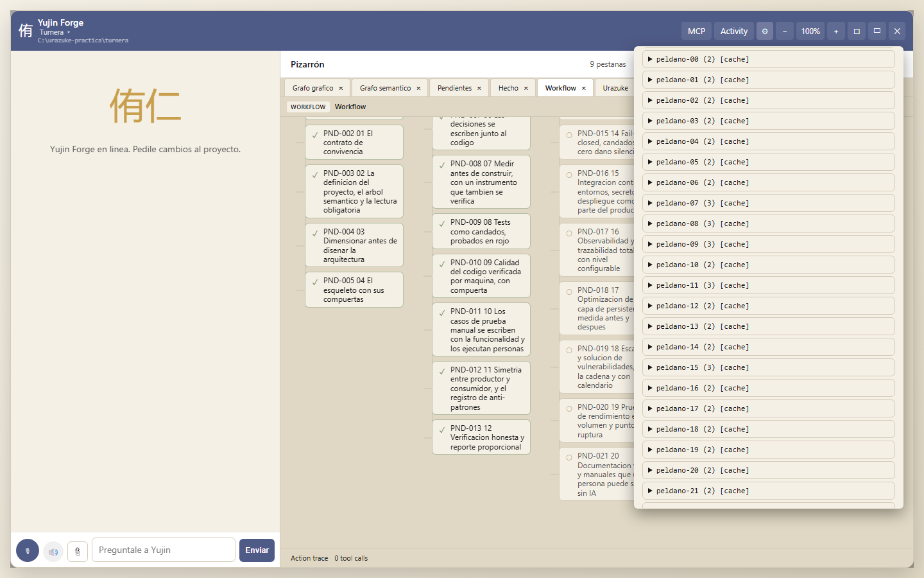
Task: Expand the peldano-00 row
Action: pos(769,59)
